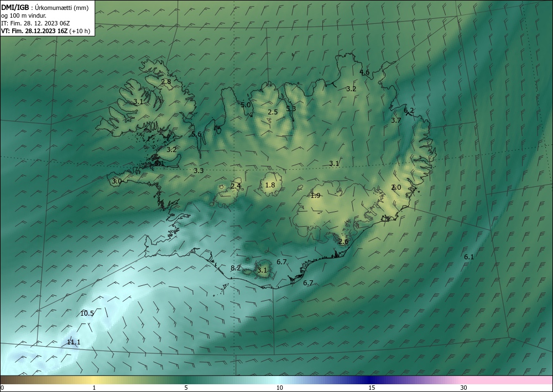Click the 3.7 value label

[396, 120]
